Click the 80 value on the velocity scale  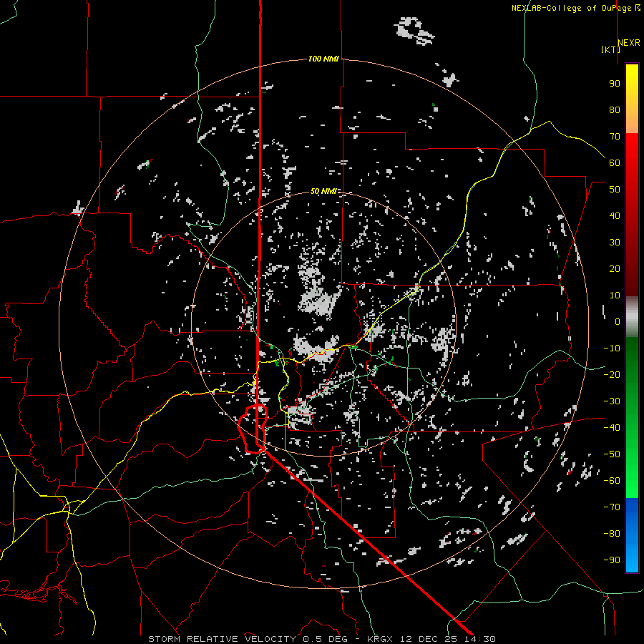pyautogui.click(x=615, y=109)
